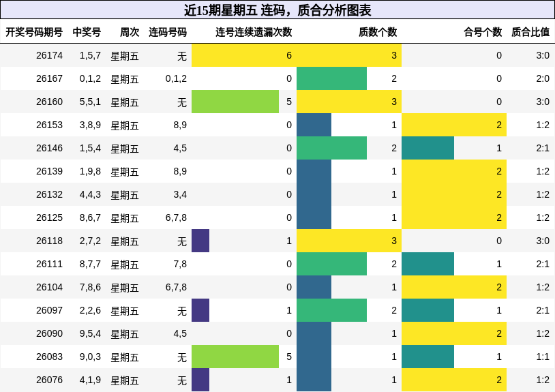Click issue number 26104
Viewport: 555px width, 392px height.
tap(49, 287)
